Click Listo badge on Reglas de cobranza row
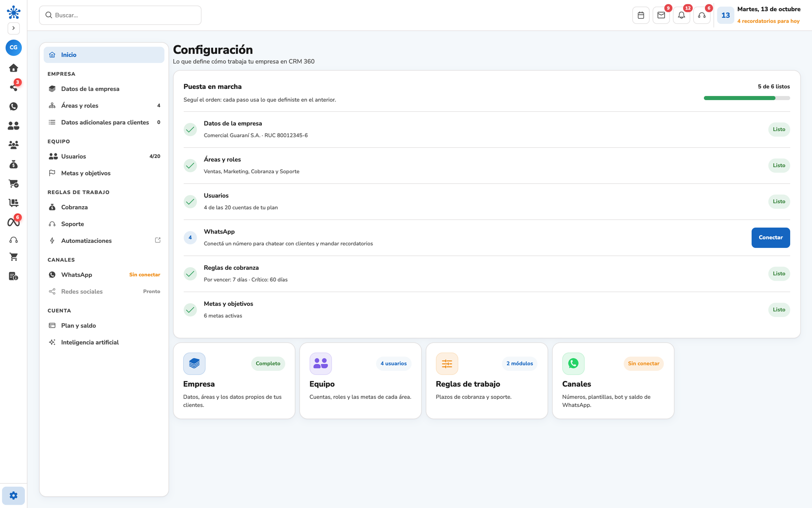This screenshot has width=812, height=508. [x=779, y=274]
